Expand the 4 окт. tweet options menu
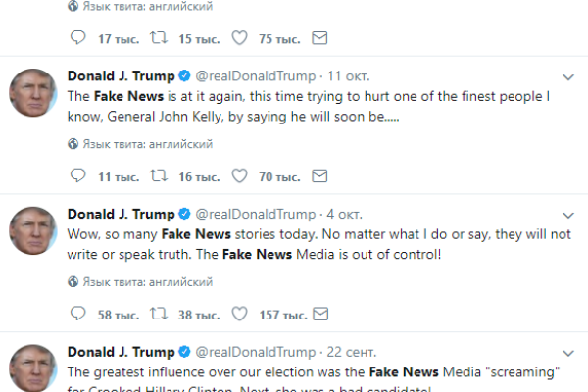This screenshot has width=588, height=392. [567, 214]
